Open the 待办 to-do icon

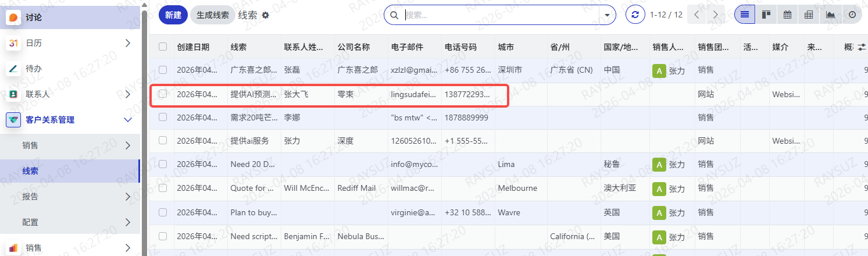click(13, 69)
